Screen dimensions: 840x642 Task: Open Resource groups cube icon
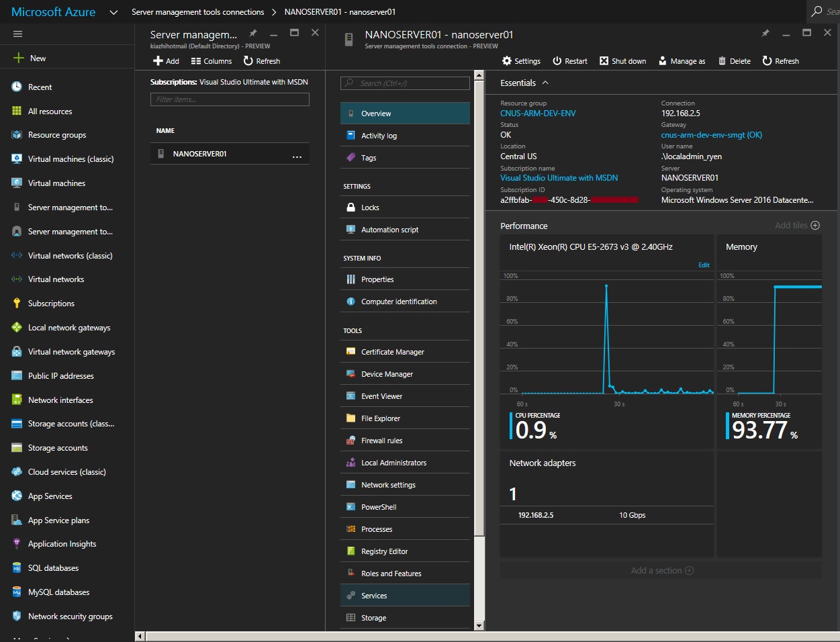pyautogui.click(x=17, y=134)
